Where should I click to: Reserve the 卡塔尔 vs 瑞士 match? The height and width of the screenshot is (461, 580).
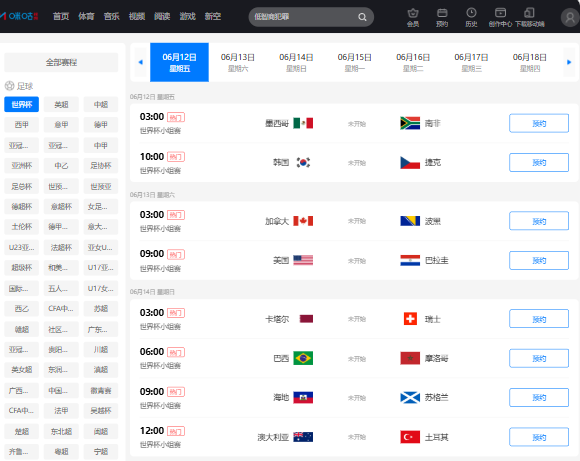pos(539,319)
